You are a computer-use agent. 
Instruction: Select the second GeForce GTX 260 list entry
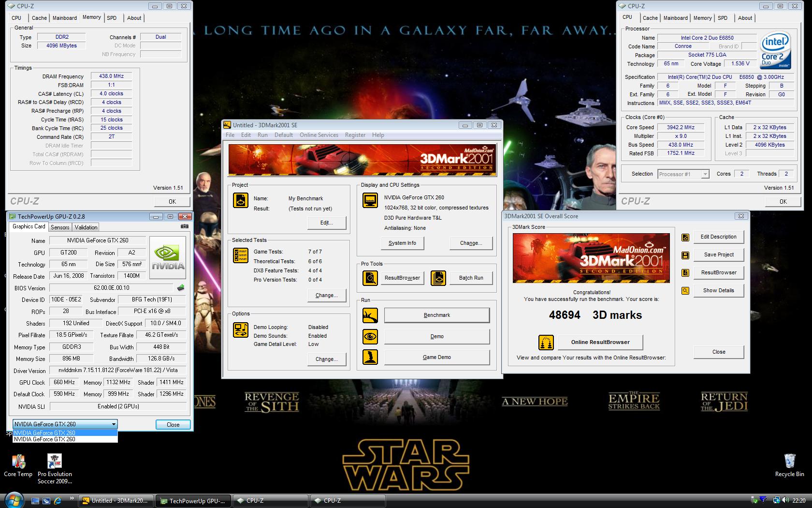coord(65,439)
